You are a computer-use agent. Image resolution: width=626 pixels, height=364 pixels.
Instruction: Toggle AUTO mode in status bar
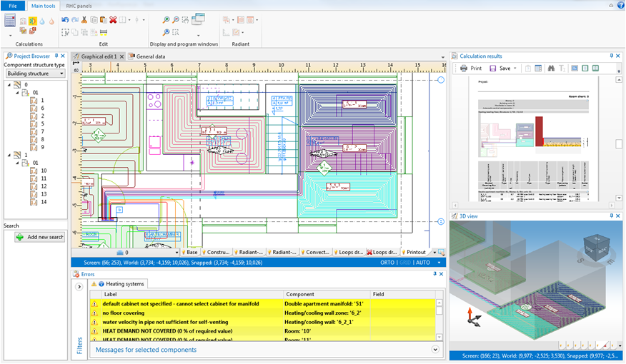(x=423, y=263)
